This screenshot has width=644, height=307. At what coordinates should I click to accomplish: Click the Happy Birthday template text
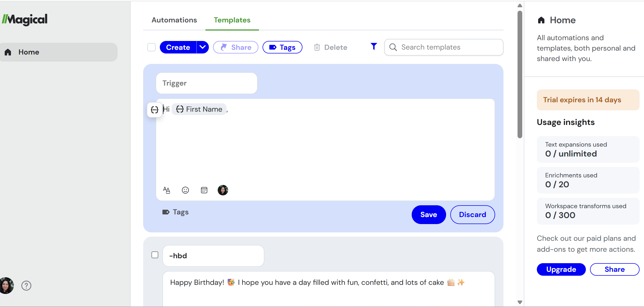tap(317, 282)
